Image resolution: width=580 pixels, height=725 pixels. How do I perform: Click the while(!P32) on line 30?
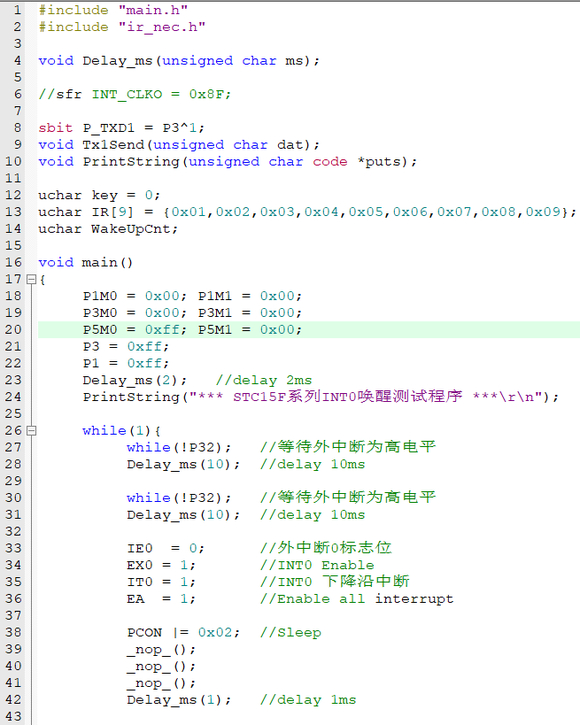(x=179, y=498)
